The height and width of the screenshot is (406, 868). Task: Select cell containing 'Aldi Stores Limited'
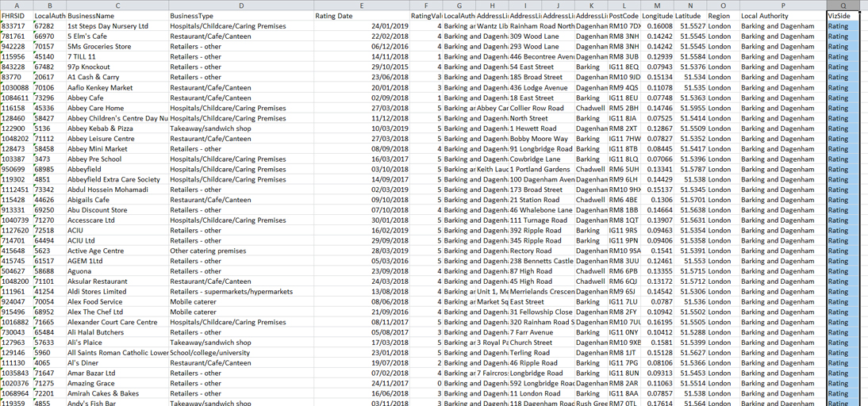point(97,292)
